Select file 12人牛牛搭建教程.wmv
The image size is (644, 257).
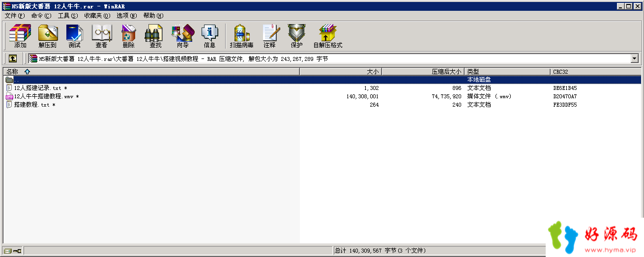[46, 96]
